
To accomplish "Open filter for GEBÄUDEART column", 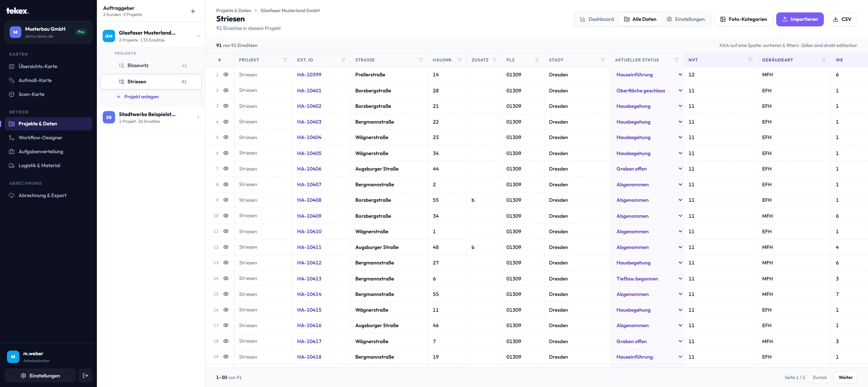I will [x=824, y=60].
